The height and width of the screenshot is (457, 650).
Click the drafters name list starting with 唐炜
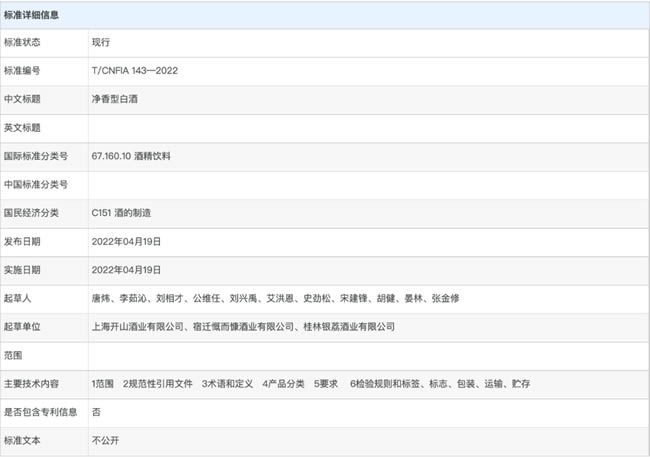pos(275,299)
